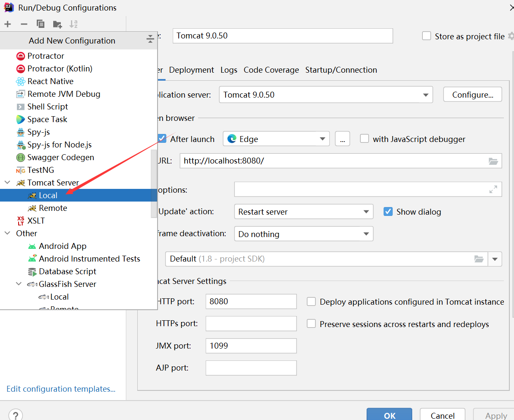
Task: Toggle Store as project file checkbox
Action: [427, 36]
